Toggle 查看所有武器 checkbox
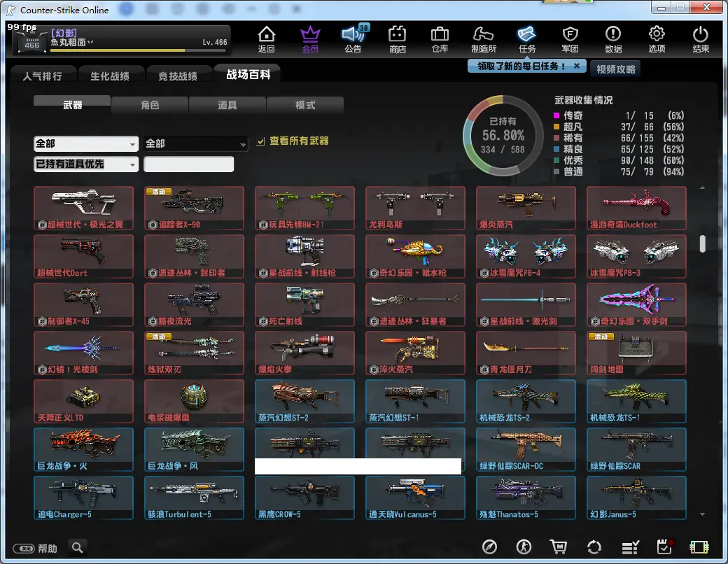Screen dimensions: 728x564 point(260,141)
